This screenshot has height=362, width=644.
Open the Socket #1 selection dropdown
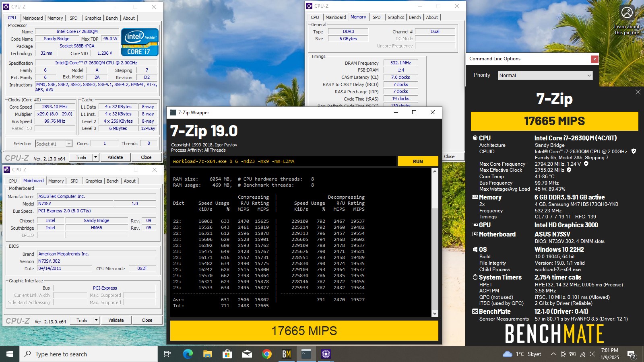coord(54,144)
